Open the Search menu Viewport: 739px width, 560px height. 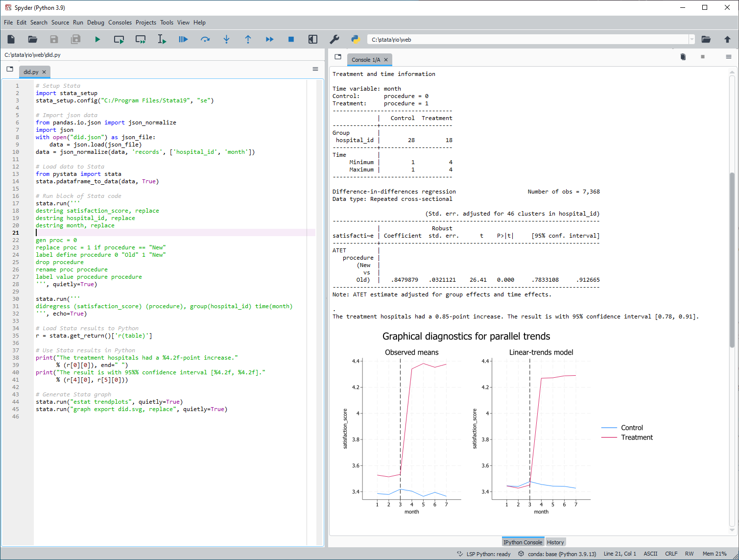pyautogui.click(x=39, y=23)
